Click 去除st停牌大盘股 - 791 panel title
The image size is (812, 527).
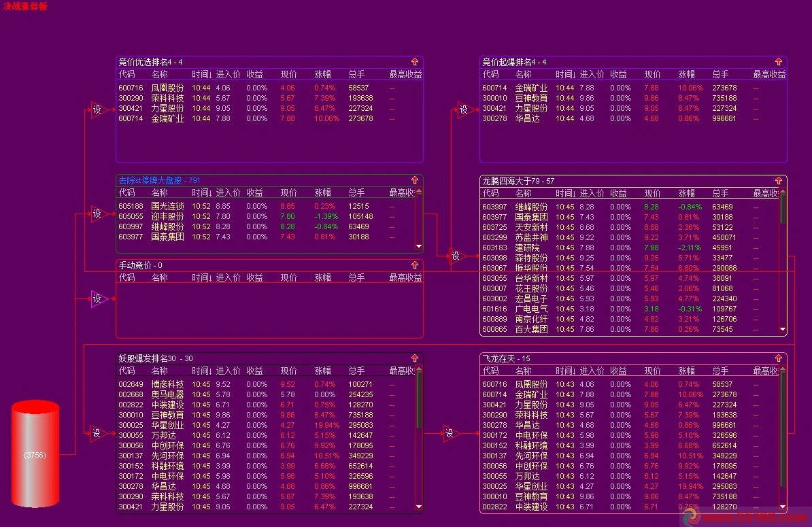pyautogui.click(x=160, y=180)
